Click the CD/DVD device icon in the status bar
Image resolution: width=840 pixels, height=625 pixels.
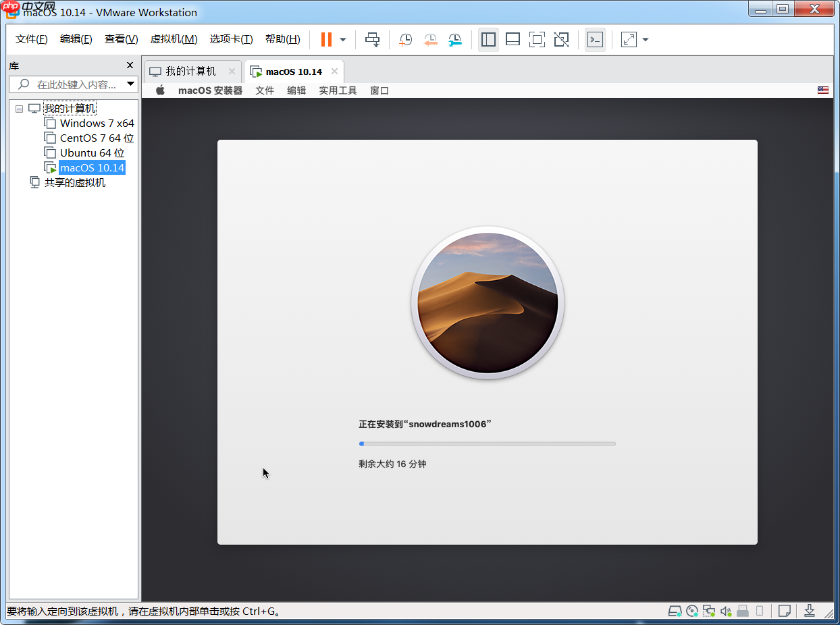point(691,611)
